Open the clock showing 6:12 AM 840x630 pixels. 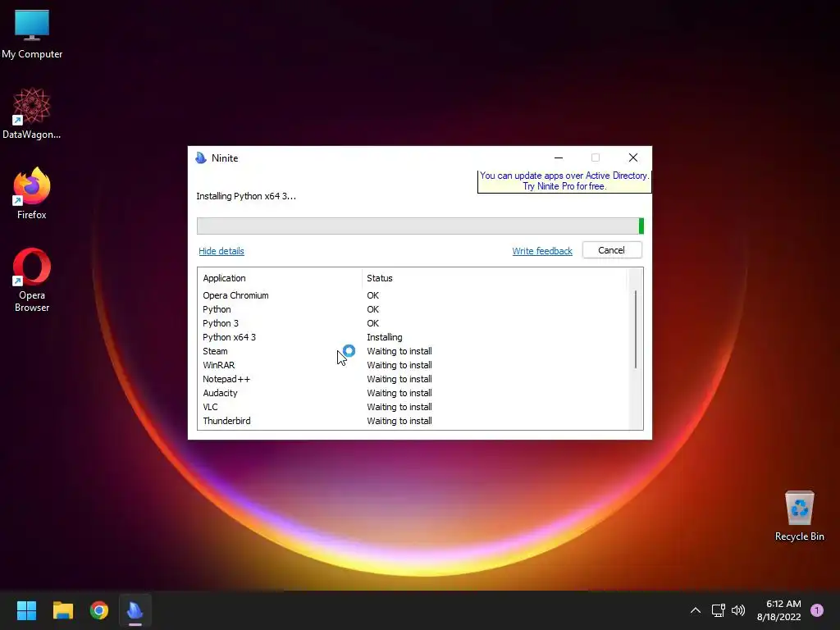[x=779, y=610]
